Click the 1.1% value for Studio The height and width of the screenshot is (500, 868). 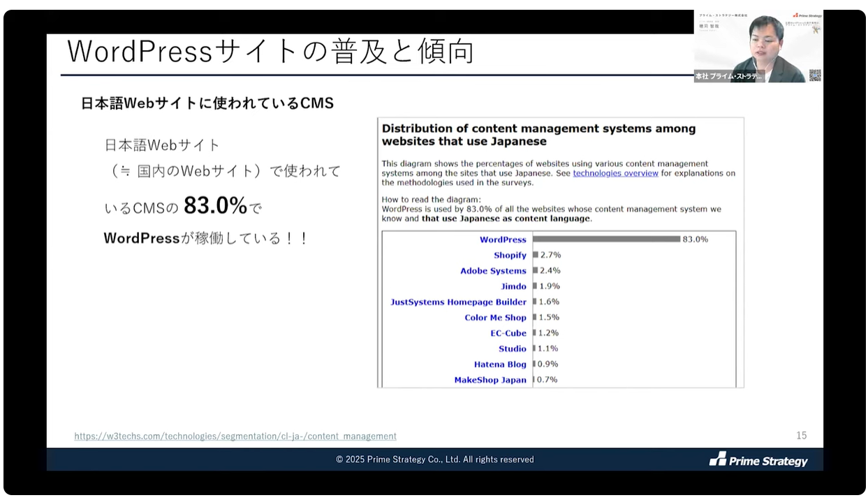click(547, 349)
